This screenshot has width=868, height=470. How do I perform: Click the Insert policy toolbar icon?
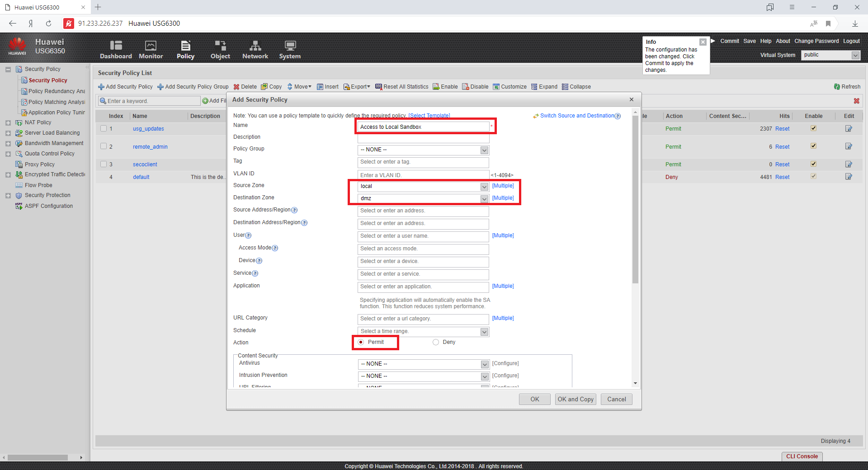pos(320,87)
